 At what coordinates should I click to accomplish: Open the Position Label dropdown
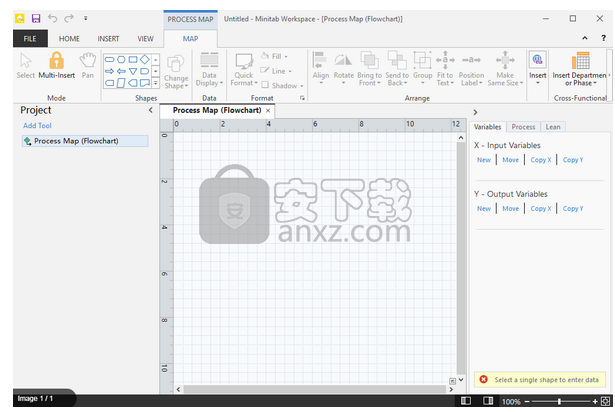(471, 69)
